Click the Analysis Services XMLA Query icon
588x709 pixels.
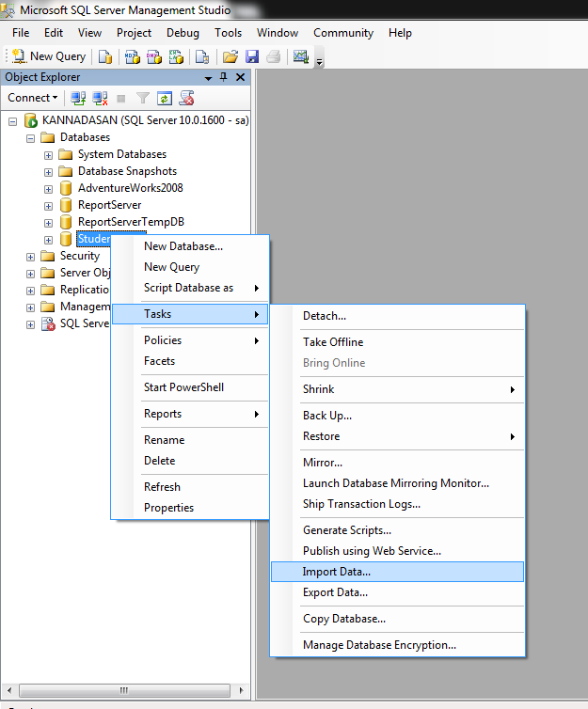click(176, 57)
